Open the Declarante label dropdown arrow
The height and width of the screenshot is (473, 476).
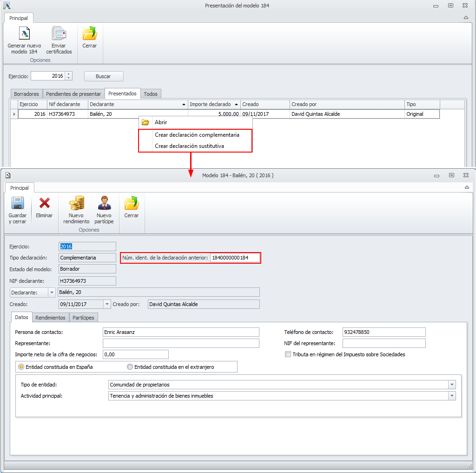(x=52, y=293)
